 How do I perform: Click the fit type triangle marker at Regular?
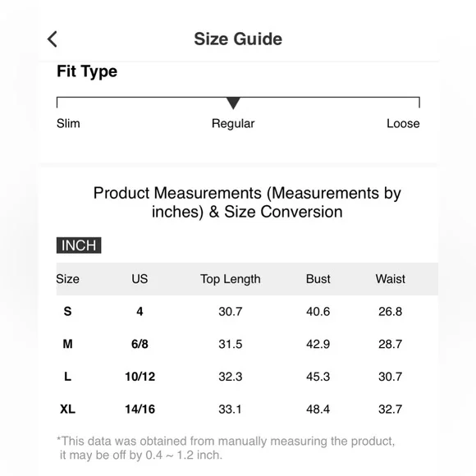pos(233,103)
